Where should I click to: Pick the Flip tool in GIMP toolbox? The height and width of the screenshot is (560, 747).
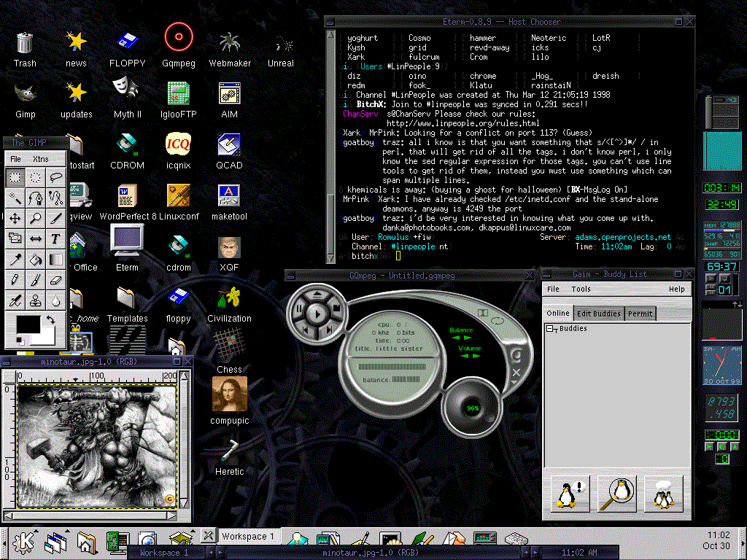coord(35,238)
